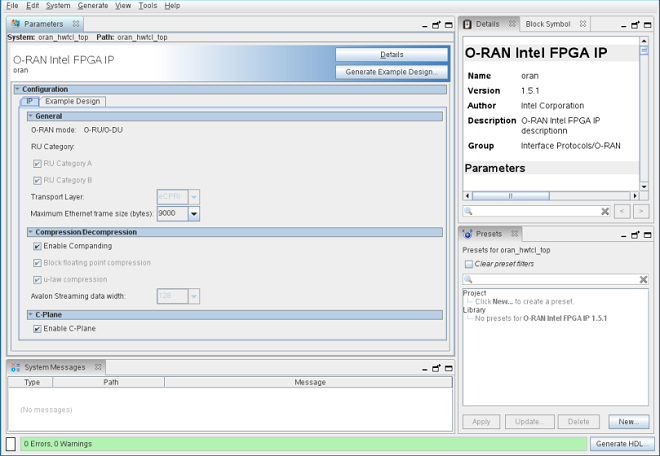Minimize the System Messages panel

[x=424, y=370]
